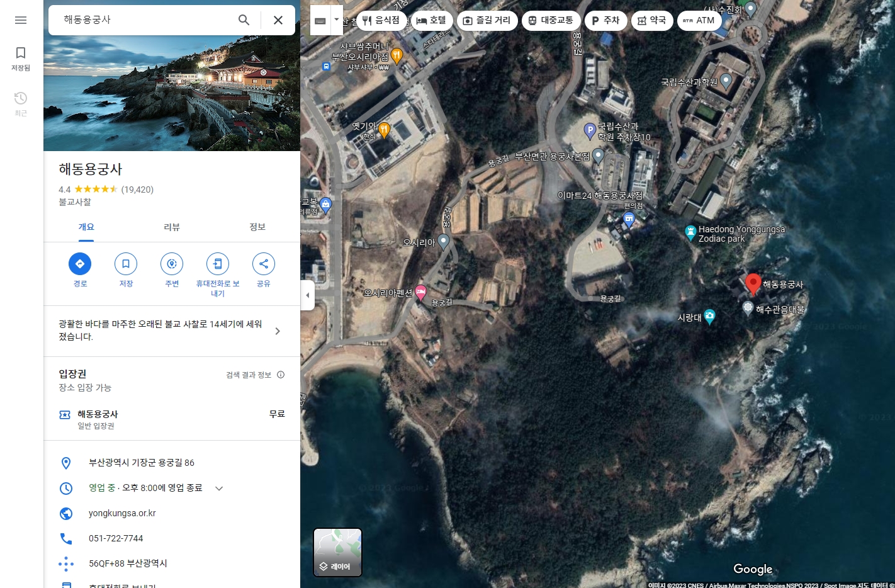Click the 옛기와 restaurant marker
The width and height of the screenshot is (895, 588).
pyautogui.click(x=384, y=130)
